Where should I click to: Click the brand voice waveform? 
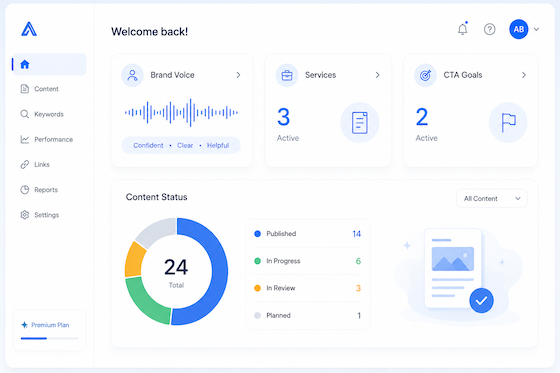(x=181, y=113)
